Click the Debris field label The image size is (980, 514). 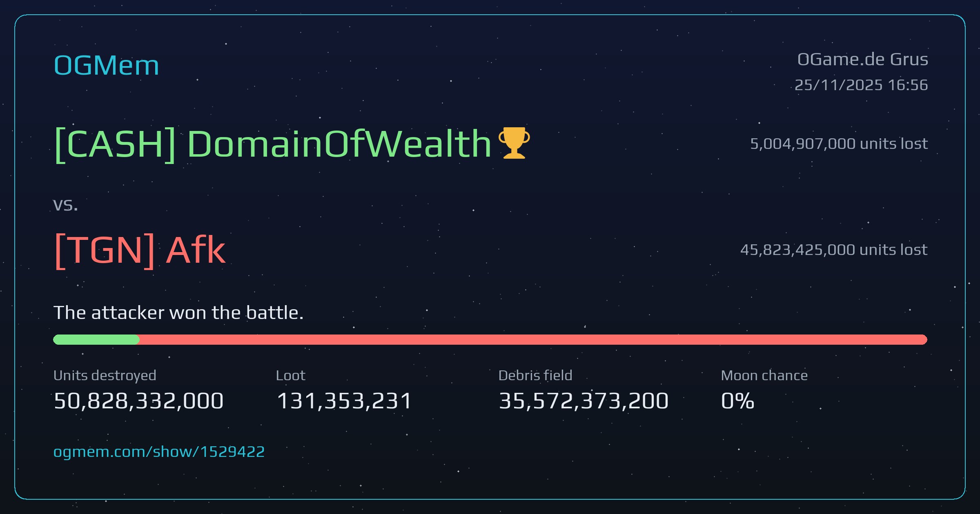click(x=535, y=375)
